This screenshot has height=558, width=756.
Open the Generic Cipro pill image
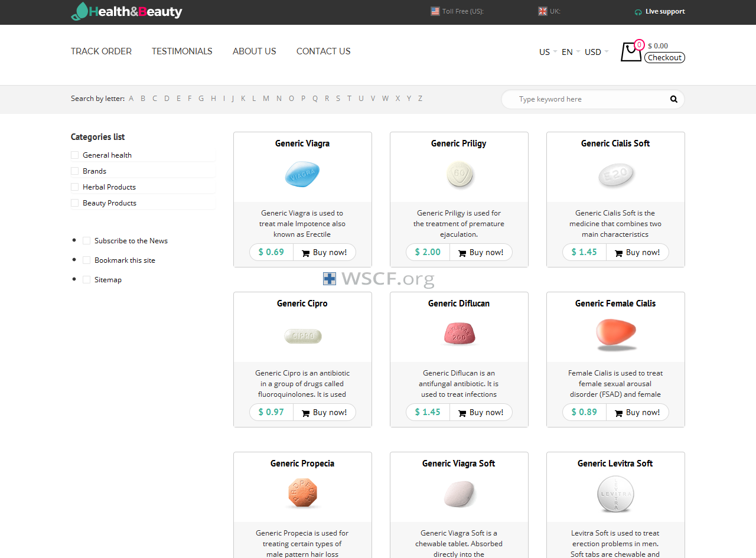pyautogui.click(x=303, y=336)
